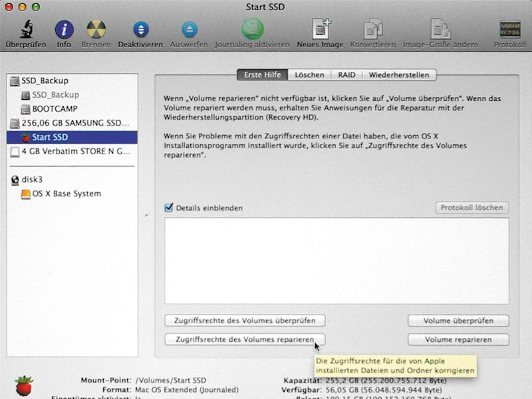Click Image-Größe ändern in toolbar

[440, 29]
